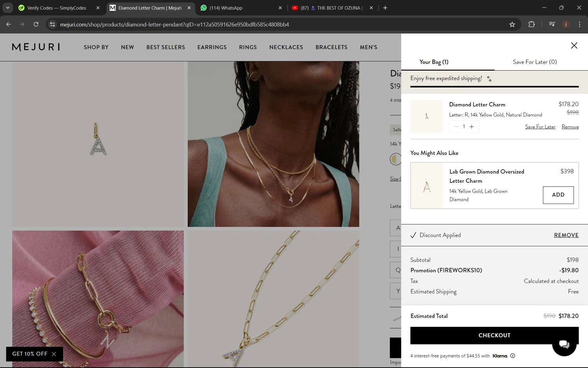Click the Klarna info icon
This screenshot has width=588, height=368.
pyautogui.click(x=513, y=356)
